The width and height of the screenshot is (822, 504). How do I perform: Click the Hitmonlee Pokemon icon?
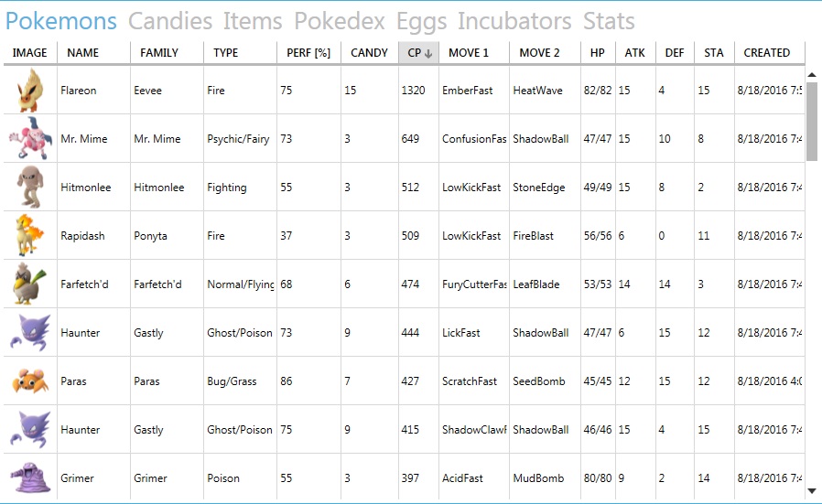pyautogui.click(x=30, y=187)
